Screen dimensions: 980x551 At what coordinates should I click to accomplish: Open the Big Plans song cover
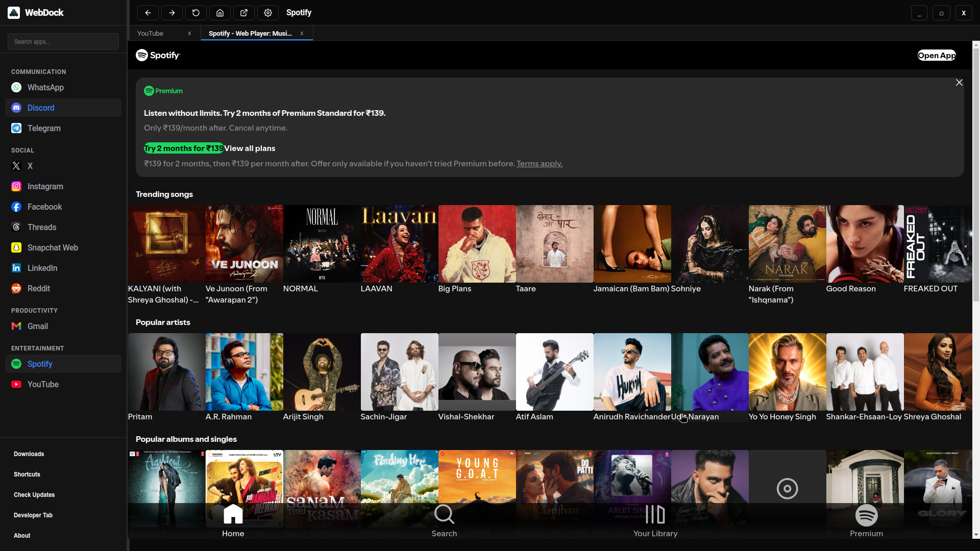click(477, 244)
